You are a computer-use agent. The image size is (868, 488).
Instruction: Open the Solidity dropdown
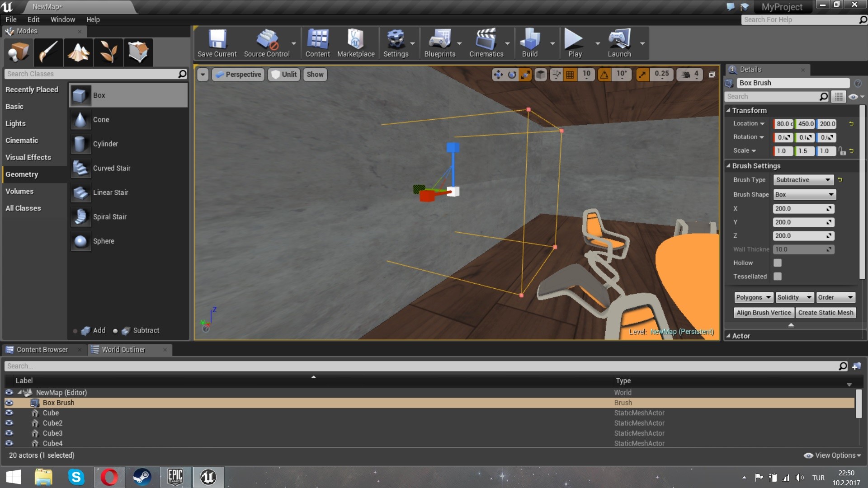pyautogui.click(x=794, y=297)
